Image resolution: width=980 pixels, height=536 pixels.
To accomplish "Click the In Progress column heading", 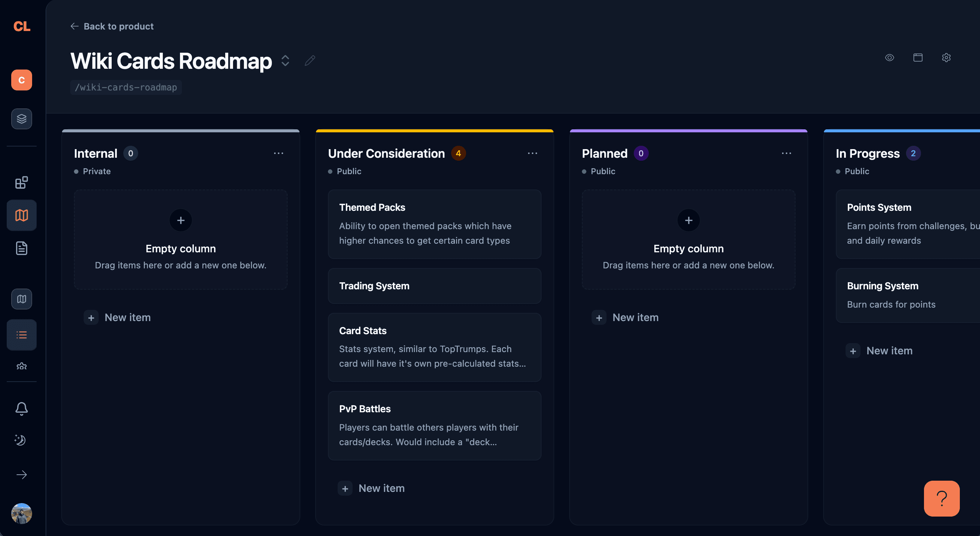I will point(868,153).
